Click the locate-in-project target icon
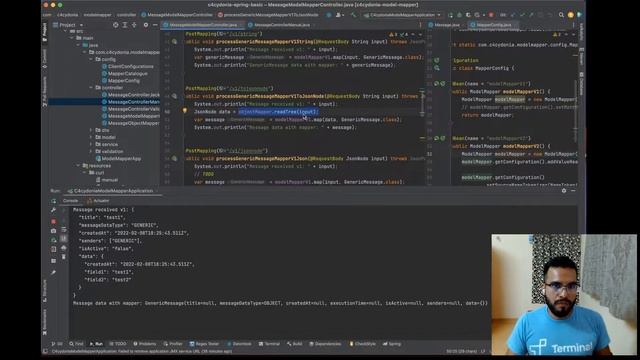This screenshot has height=360, width=640. click(x=116, y=25)
